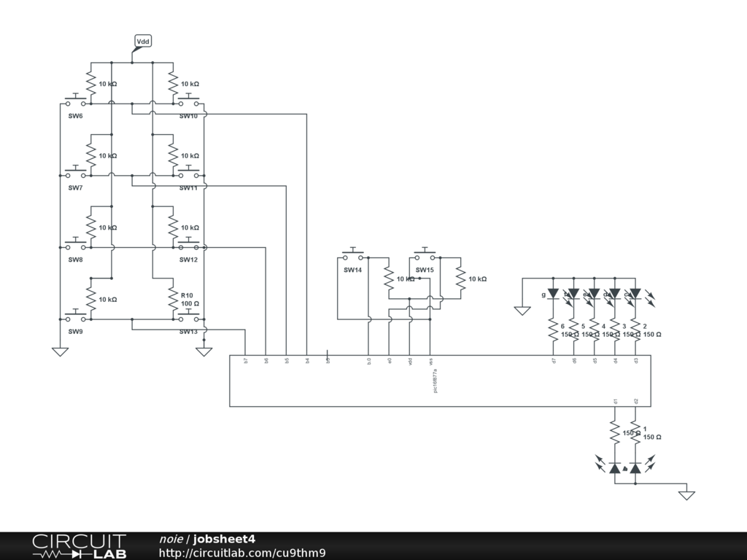Click the CircuitLab logo
747x560 pixels.
tap(79, 546)
